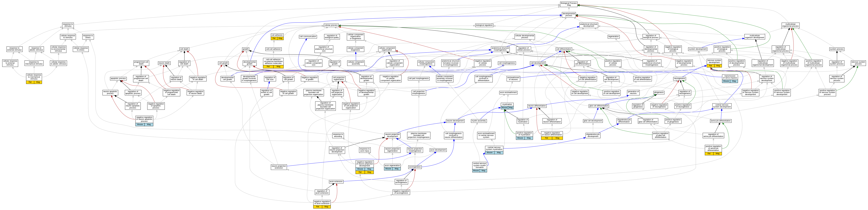This screenshot has width=868, height=210.
Task: Click the 'programmed cell death' node
Action: pos(141,63)
